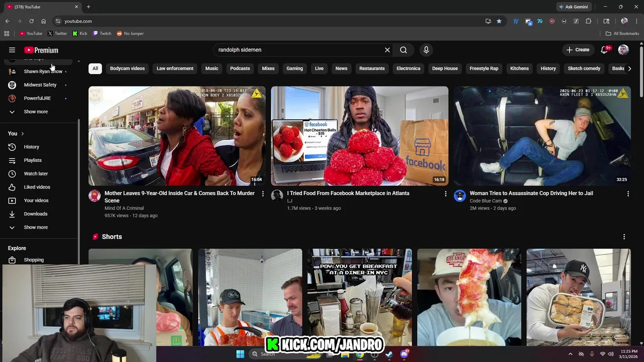The height and width of the screenshot is (362, 644).
Task: Open the Facebook Marketplace food video thumbnail
Action: (x=360, y=136)
